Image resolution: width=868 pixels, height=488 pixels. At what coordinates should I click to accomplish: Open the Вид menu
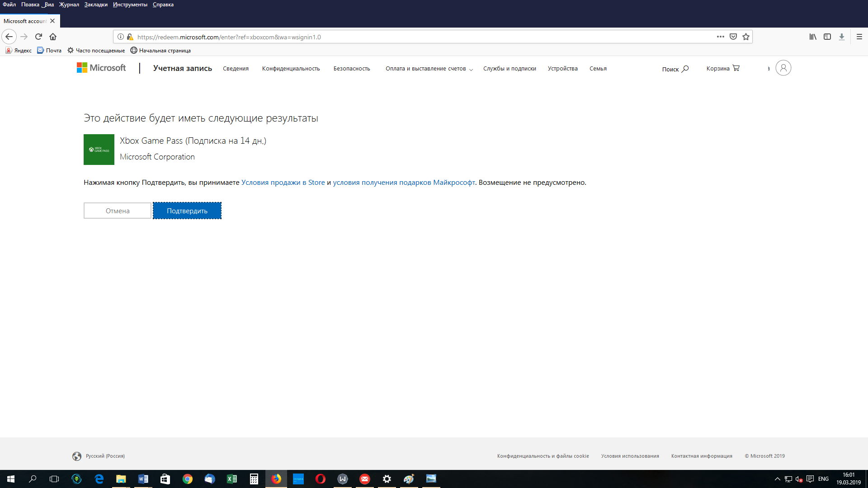pyautogui.click(x=49, y=5)
